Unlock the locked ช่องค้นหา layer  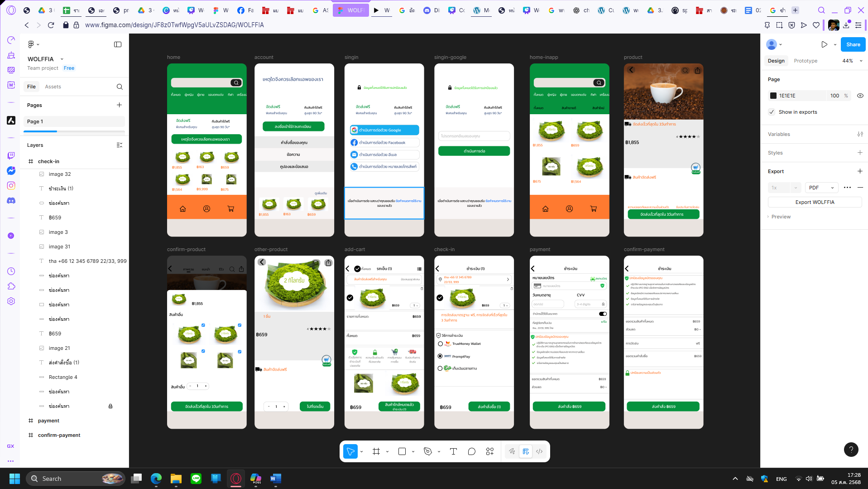[110, 406]
